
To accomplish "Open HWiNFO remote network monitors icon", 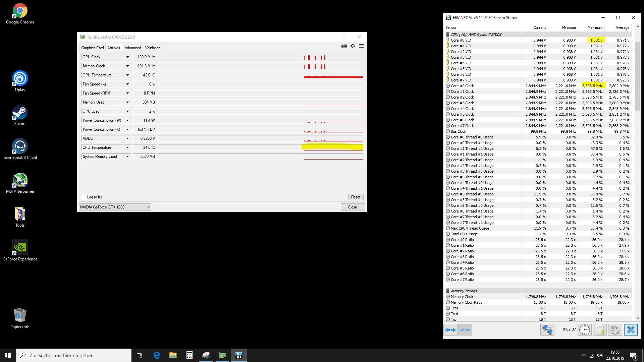I will tap(547, 330).
